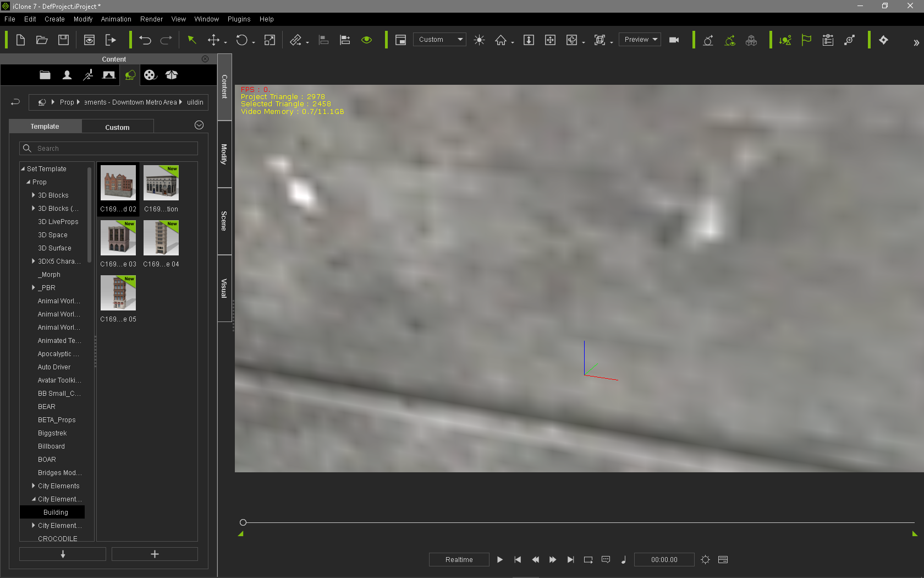Show the timeline panel icon
The width and height of the screenshot is (924, 578).
click(x=723, y=560)
